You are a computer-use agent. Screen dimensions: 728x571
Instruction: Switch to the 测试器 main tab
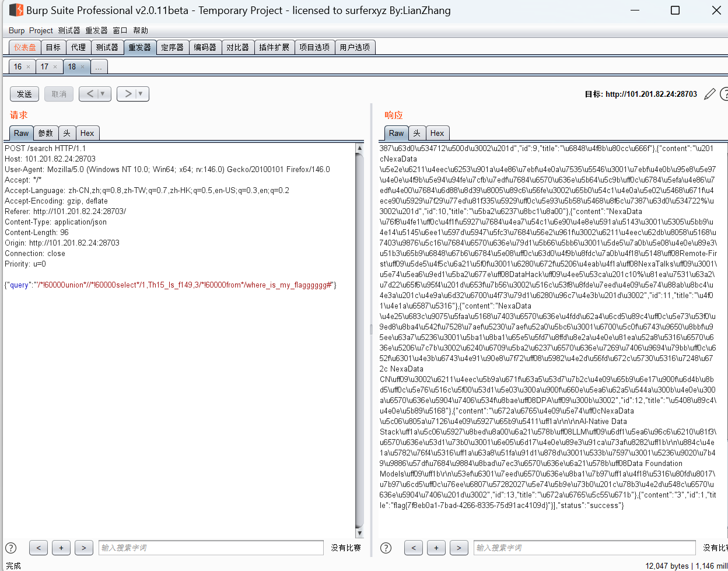point(107,47)
